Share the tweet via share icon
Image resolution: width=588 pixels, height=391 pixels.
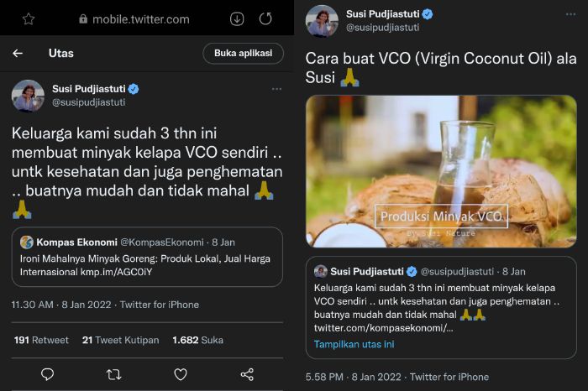tap(247, 374)
